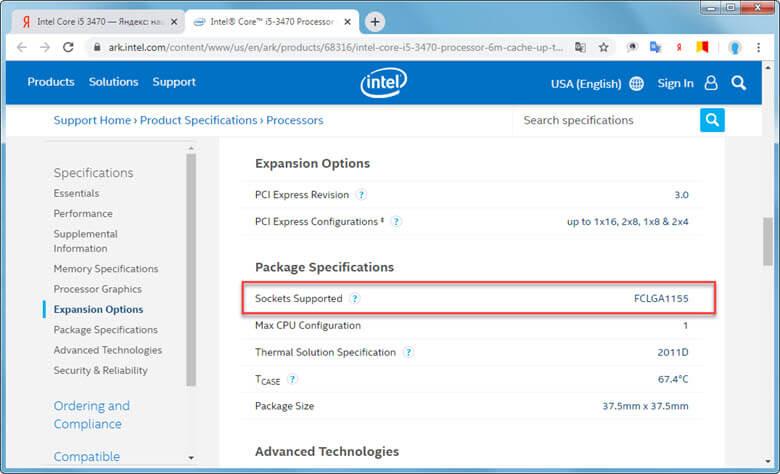Image resolution: width=780 pixels, height=474 pixels.
Task: Open the Support menu
Action: (x=174, y=82)
